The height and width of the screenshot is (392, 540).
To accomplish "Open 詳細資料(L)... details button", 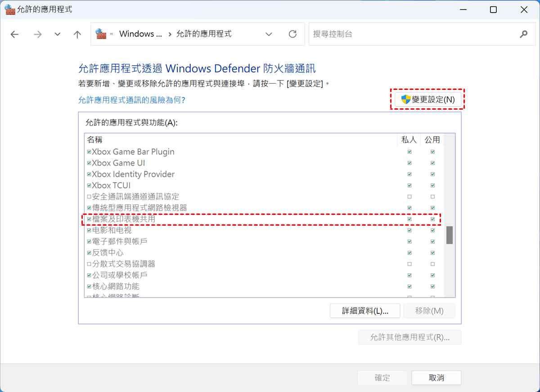I will point(365,311).
